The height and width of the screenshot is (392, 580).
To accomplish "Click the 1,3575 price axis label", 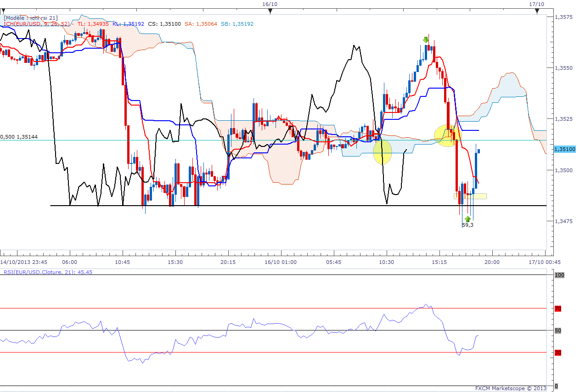I will [x=564, y=17].
